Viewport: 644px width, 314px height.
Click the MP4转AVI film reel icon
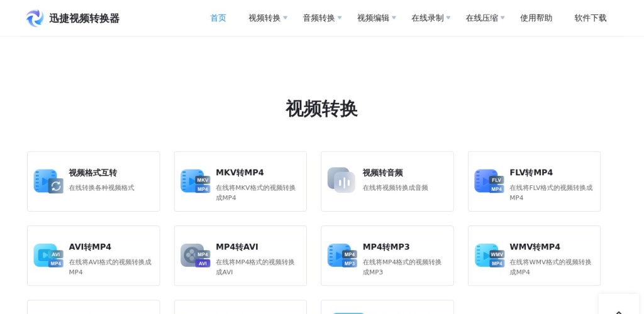coord(195,256)
